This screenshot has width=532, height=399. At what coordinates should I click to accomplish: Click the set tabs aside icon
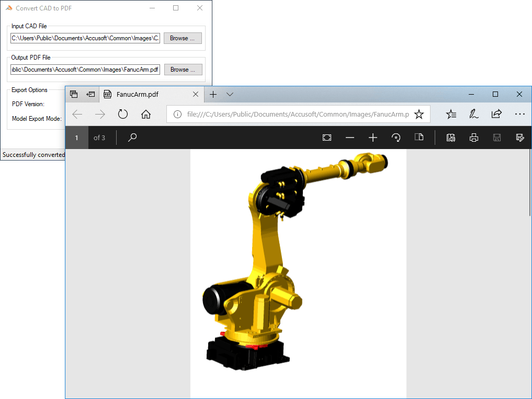click(90, 94)
